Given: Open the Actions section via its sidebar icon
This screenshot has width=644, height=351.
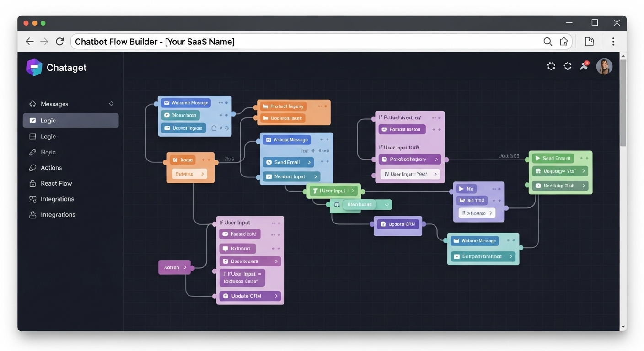Looking at the screenshot, I should (32, 168).
